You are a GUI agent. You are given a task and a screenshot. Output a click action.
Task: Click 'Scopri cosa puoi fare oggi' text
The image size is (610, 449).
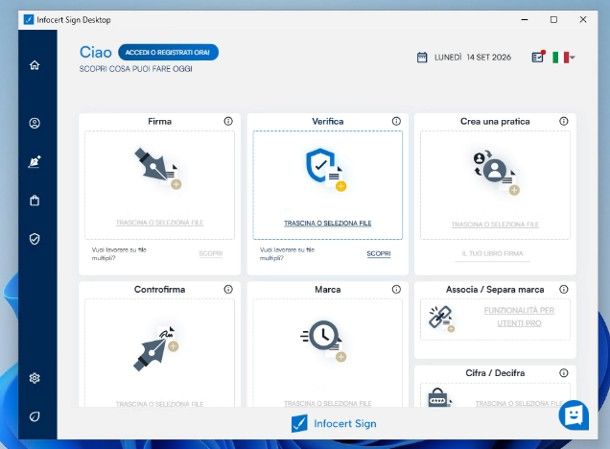(136, 69)
